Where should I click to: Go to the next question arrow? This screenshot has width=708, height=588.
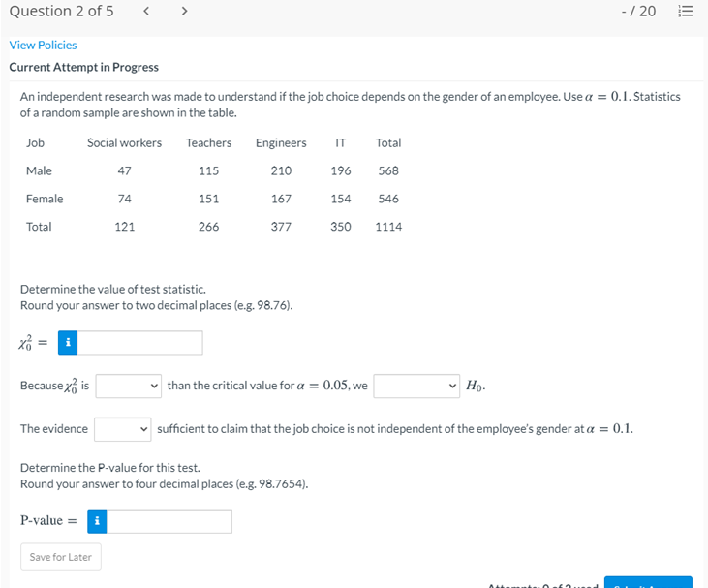point(184,11)
